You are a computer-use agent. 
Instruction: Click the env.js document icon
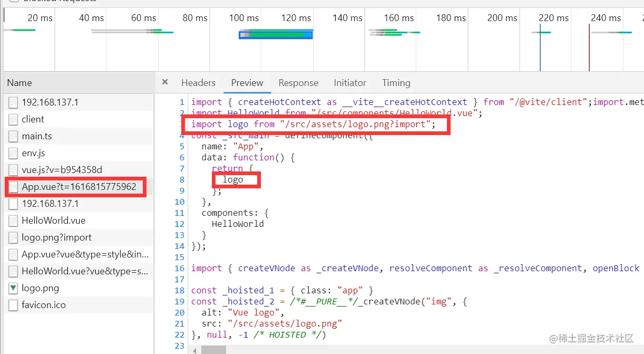click(13, 153)
